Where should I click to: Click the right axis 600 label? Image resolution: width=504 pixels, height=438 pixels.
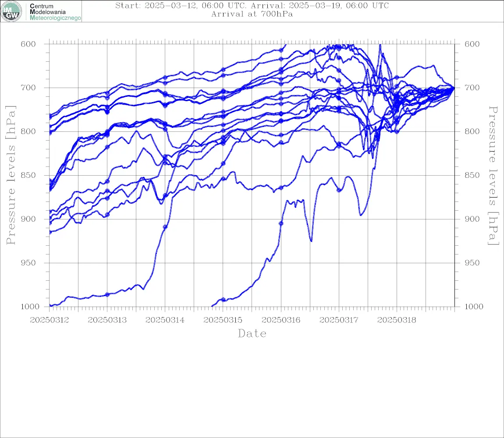[x=472, y=44]
